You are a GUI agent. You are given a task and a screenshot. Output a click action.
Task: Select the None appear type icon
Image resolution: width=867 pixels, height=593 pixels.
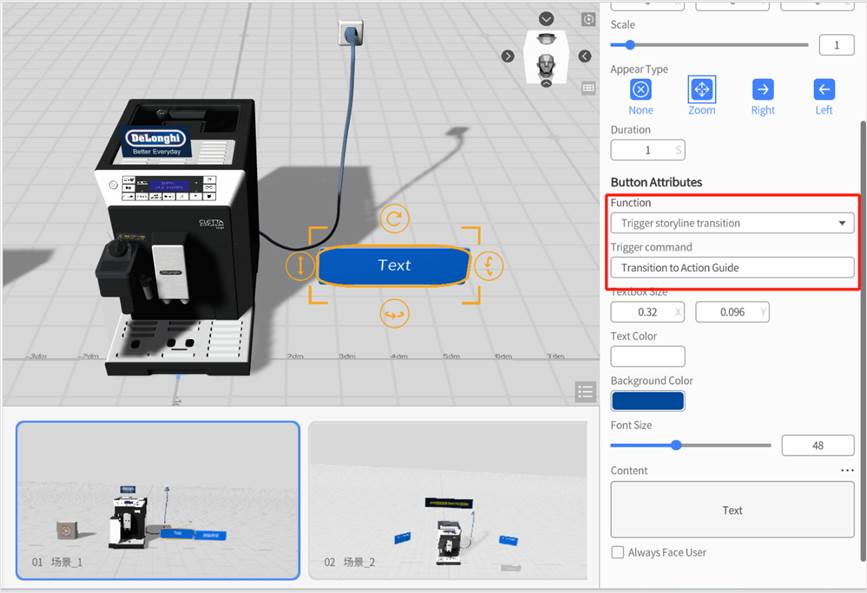point(641,90)
